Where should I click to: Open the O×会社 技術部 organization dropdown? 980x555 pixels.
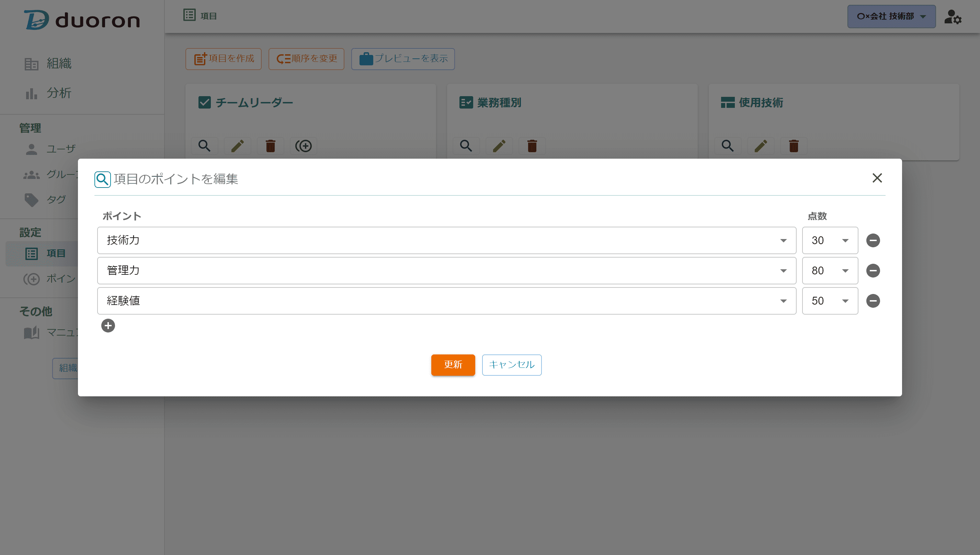[x=891, y=16]
